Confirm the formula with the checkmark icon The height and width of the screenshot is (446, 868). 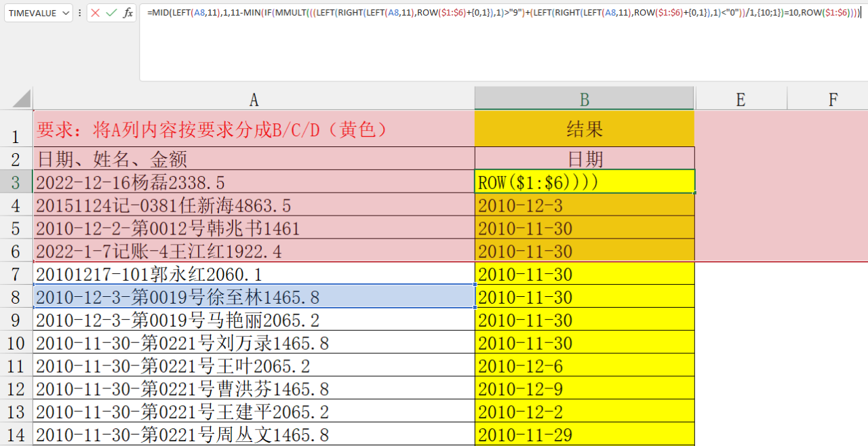pos(112,13)
